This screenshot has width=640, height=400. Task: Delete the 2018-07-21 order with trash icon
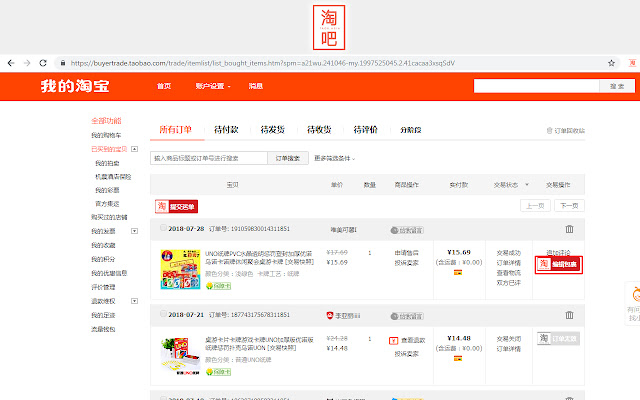[569, 315]
